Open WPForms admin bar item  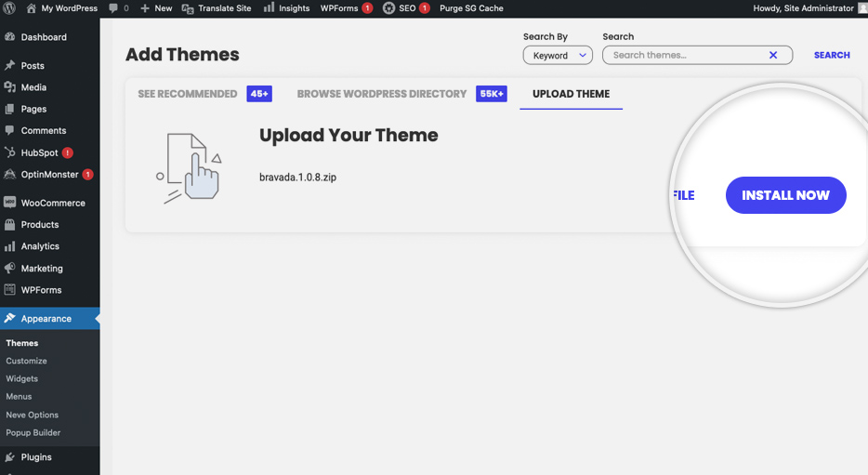click(346, 8)
